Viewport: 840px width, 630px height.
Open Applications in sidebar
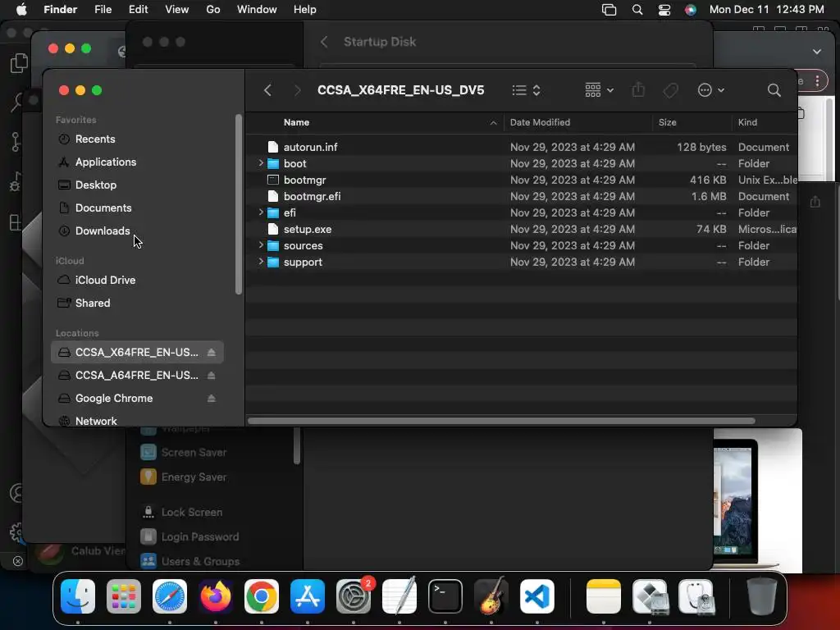(106, 162)
